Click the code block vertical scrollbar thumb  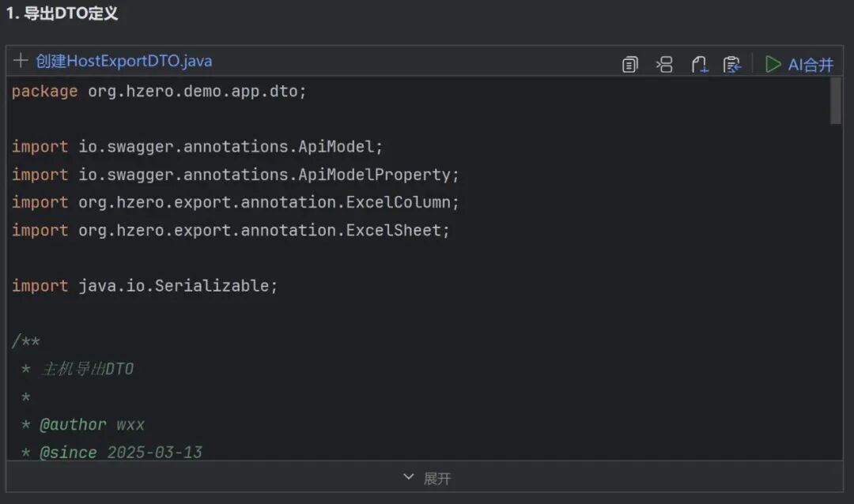pyautogui.click(x=836, y=100)
